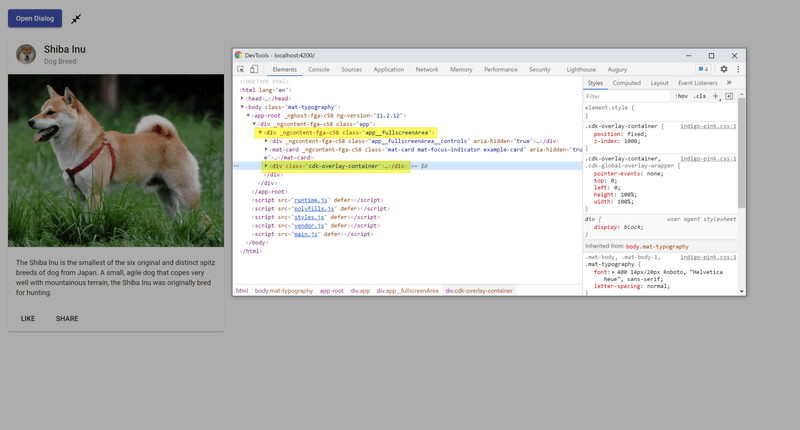
Task: Focus the styles Filter input
Action: pos(627,96)
